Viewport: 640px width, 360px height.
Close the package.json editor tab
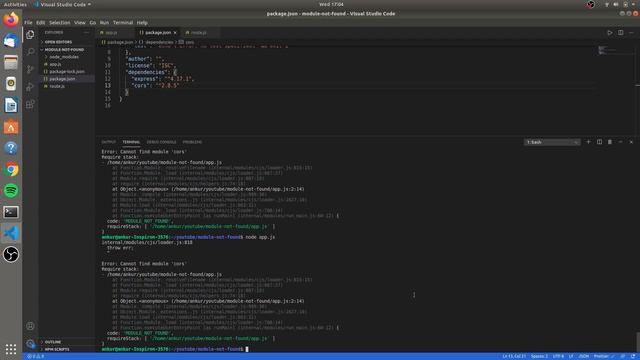[x=175, y=33]
